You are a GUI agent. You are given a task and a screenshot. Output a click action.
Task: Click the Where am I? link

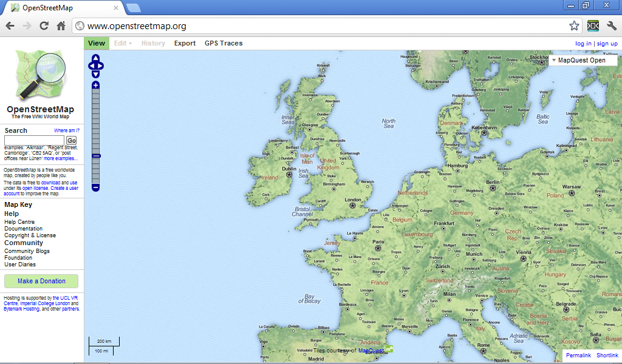coord(67,130)
